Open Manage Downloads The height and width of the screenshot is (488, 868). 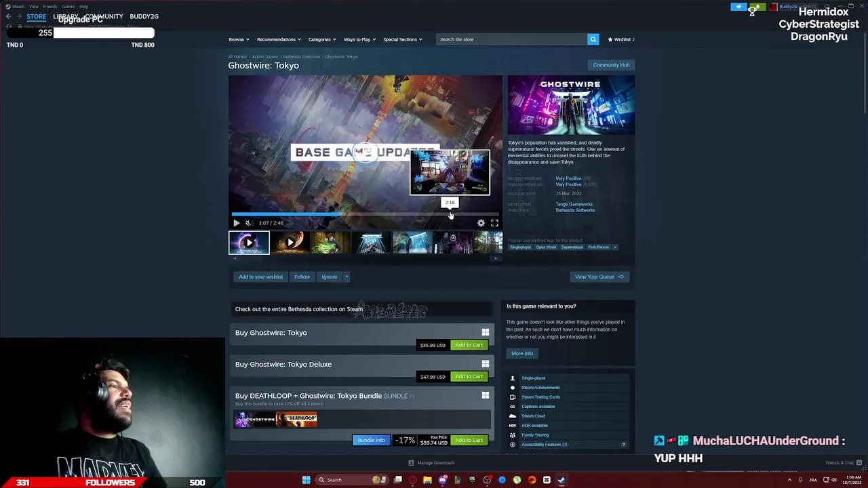431,463
